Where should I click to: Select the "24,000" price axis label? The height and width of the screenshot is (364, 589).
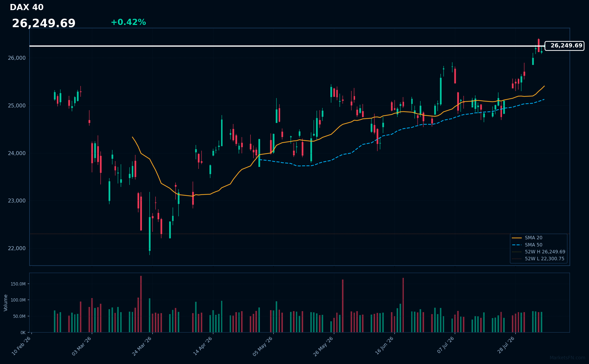click(x=17, y=153)
